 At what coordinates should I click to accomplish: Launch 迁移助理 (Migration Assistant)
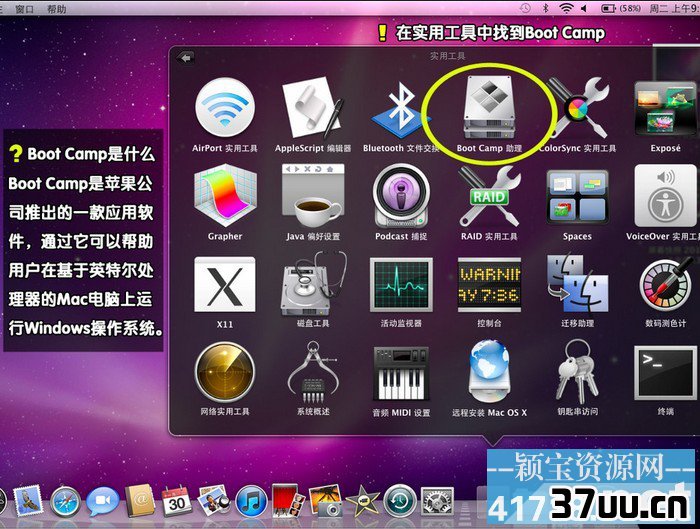tap(577, 284)
